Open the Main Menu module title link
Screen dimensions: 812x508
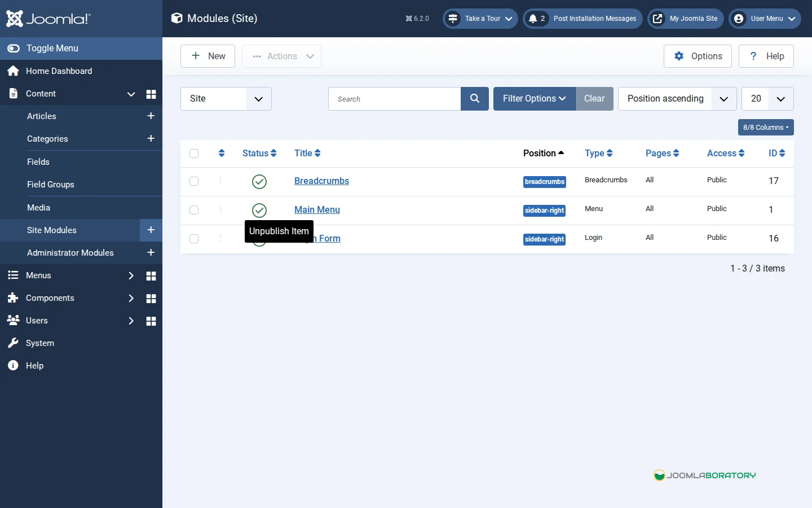tap(317, 210)
